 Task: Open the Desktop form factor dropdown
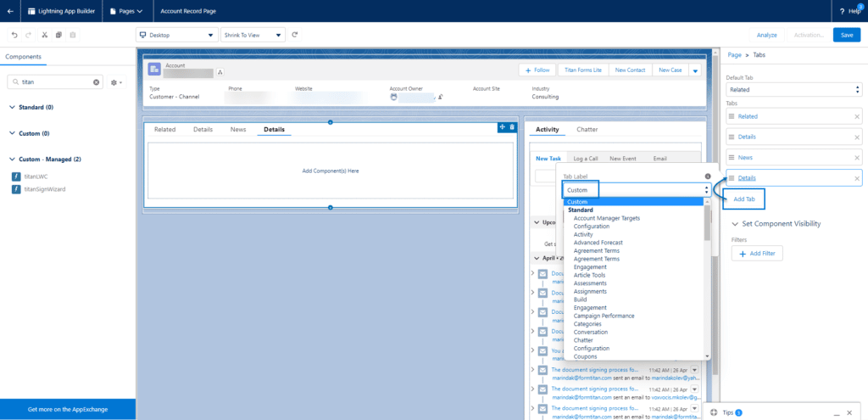(176, 35)
